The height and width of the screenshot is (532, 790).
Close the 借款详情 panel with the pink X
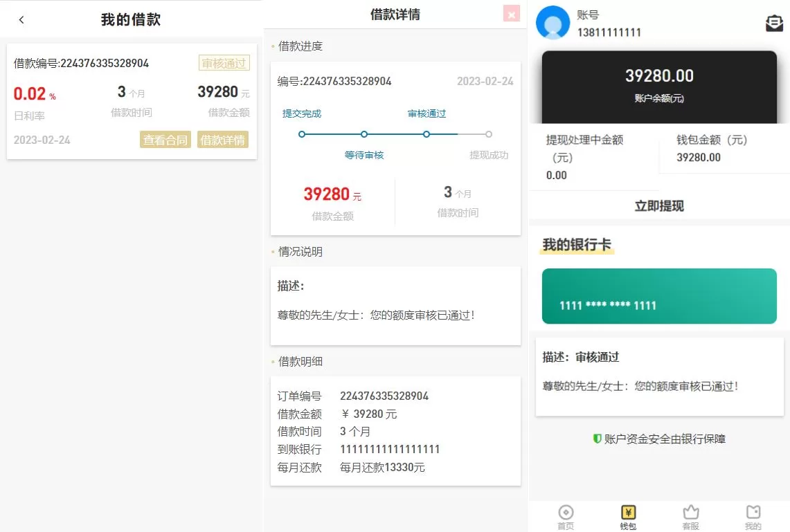click(x=512, y=14)
